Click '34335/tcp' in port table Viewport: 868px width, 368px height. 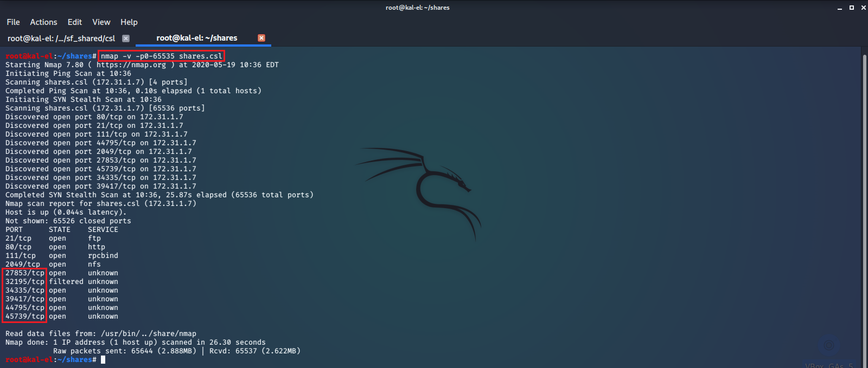tap(25, 290)
